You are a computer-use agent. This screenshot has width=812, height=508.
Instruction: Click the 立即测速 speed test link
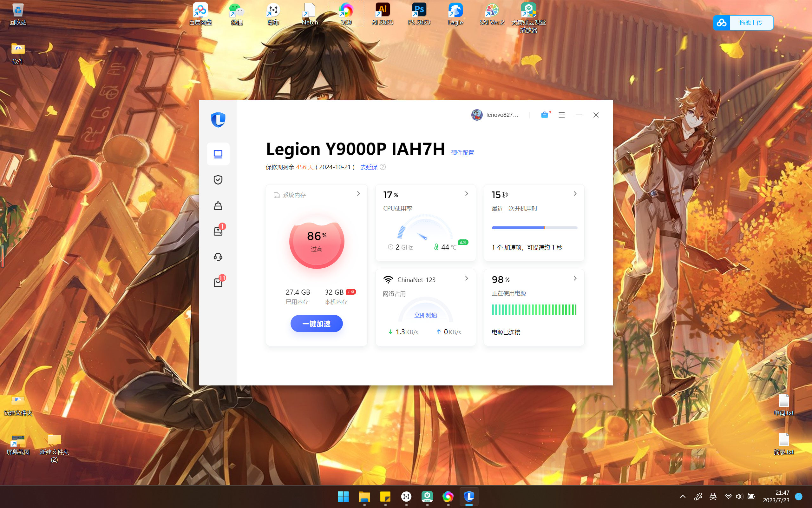[425, 315]
